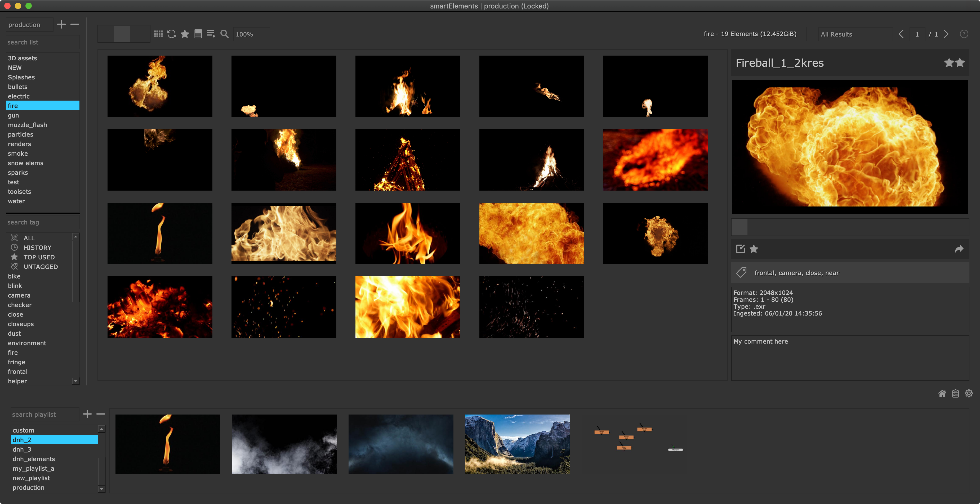Click the grid view icon in the toolbar
The height and width of the screenshot is (504, 980).
tap(158, 34)
